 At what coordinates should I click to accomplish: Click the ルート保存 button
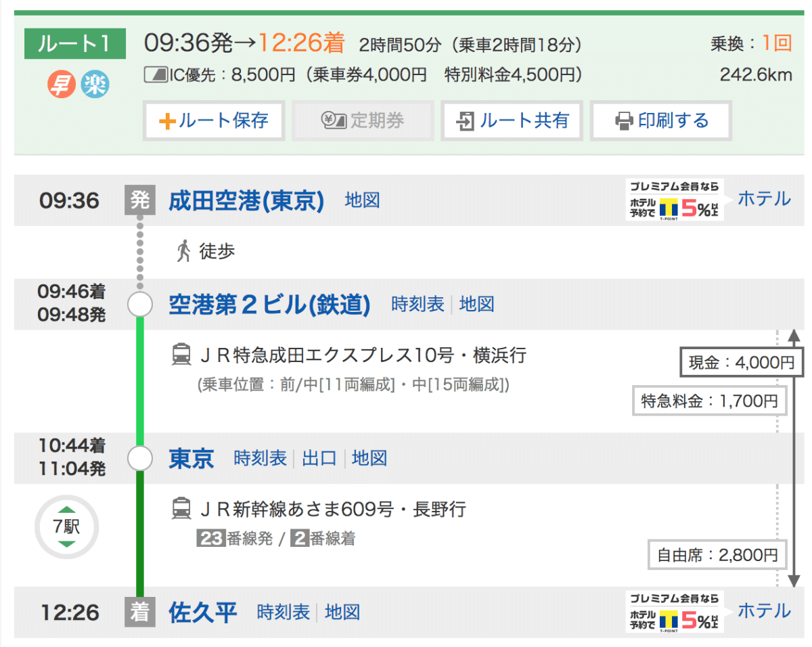pyautogui.click(x=214, y=121)
